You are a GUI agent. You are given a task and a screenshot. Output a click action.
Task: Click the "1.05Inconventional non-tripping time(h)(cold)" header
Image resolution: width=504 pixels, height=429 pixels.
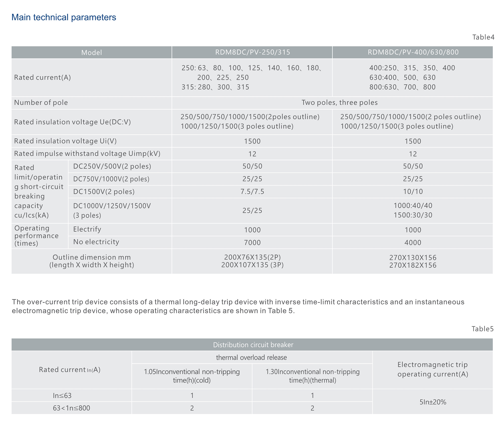click(x=192, y=376)
